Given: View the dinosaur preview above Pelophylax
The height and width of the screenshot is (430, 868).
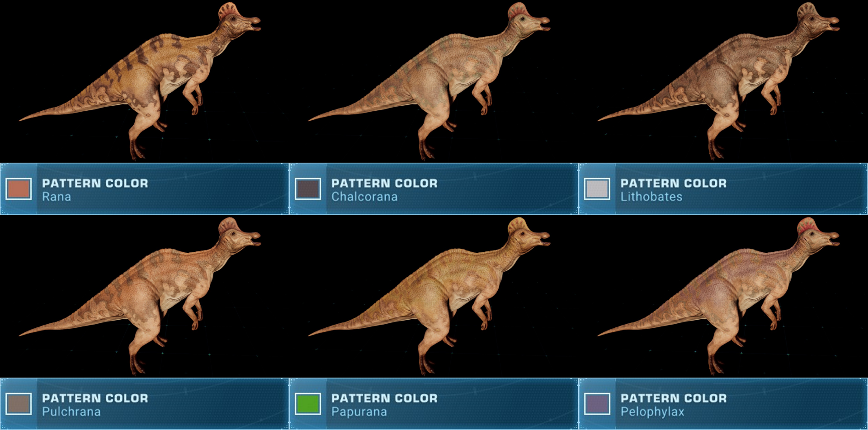Looking at the screenshot, I should pos(719,296).
